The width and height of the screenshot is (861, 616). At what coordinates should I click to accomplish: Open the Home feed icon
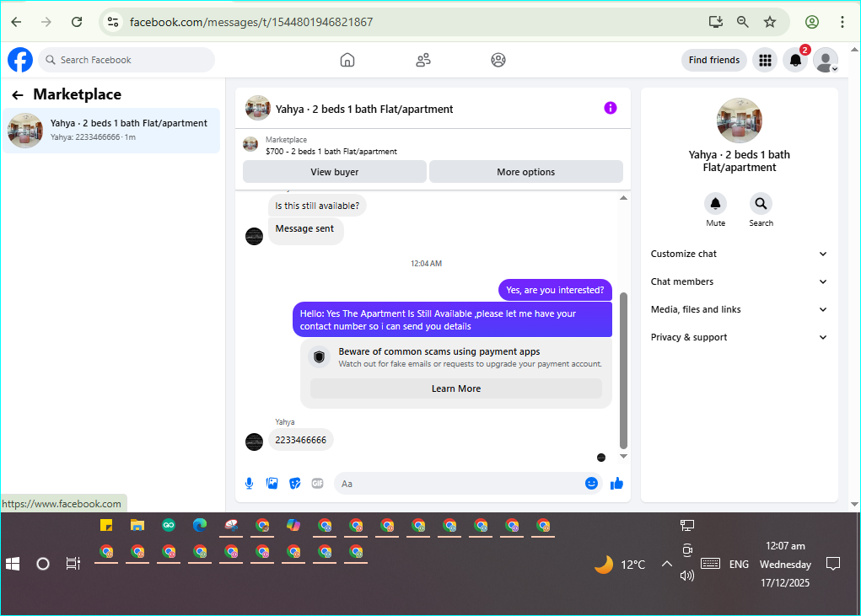point(347,60)
